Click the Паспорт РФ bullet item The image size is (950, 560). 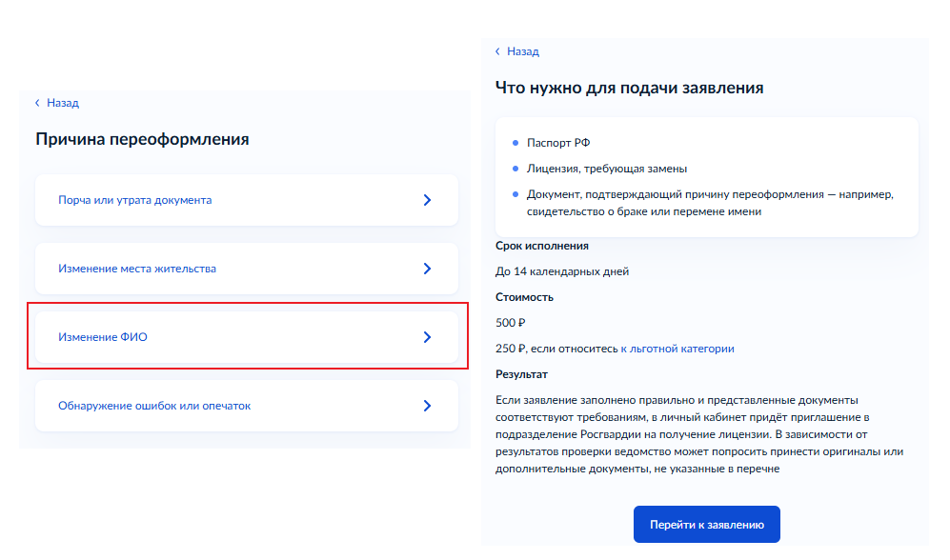click(558, 143)
